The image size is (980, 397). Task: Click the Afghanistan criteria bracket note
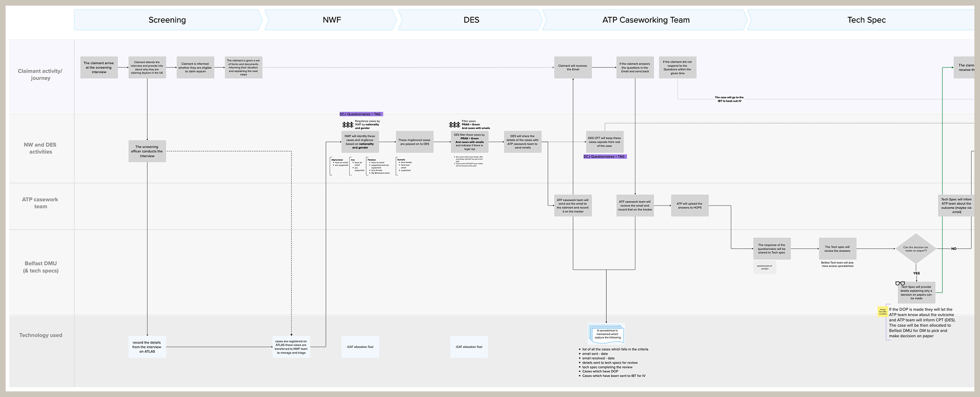(339, 166)
